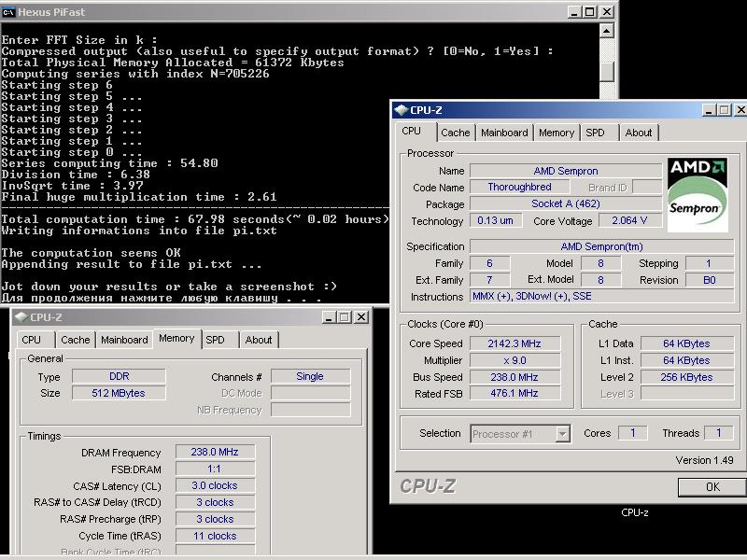Click the Bus Speed value '238.0 MHz'
This screenshot has width=747, height=560.
(x=514, y=377)
